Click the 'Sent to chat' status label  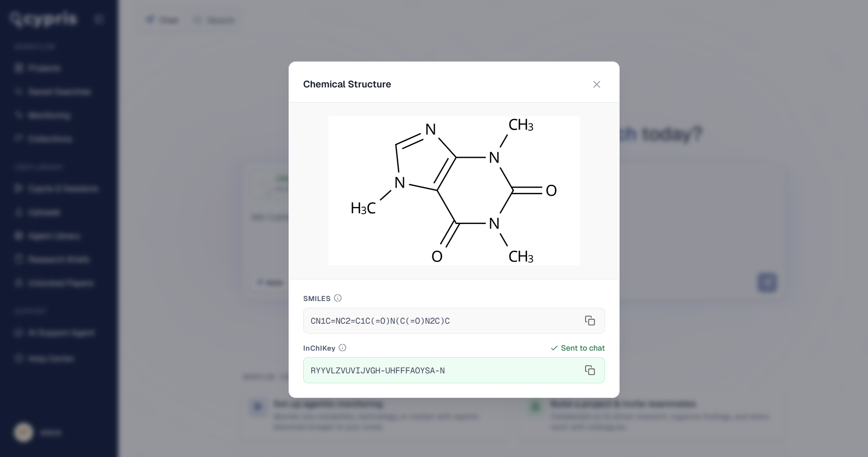(578, 348)
